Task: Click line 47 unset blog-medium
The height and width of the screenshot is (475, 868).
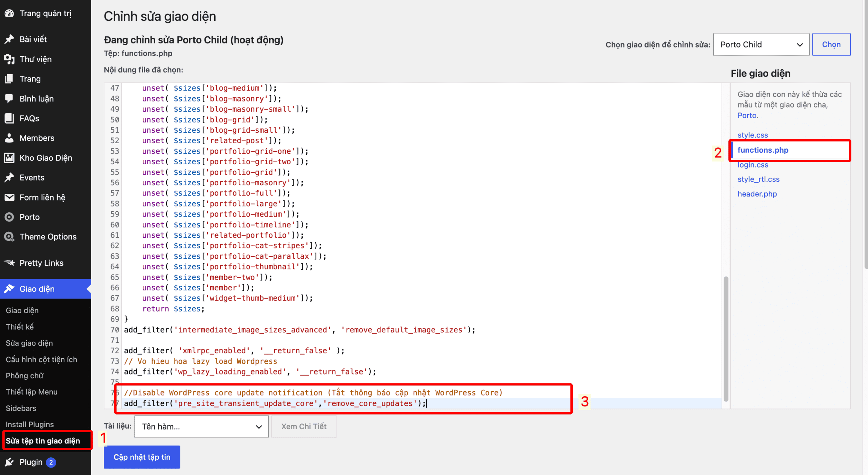Action: 209,88
